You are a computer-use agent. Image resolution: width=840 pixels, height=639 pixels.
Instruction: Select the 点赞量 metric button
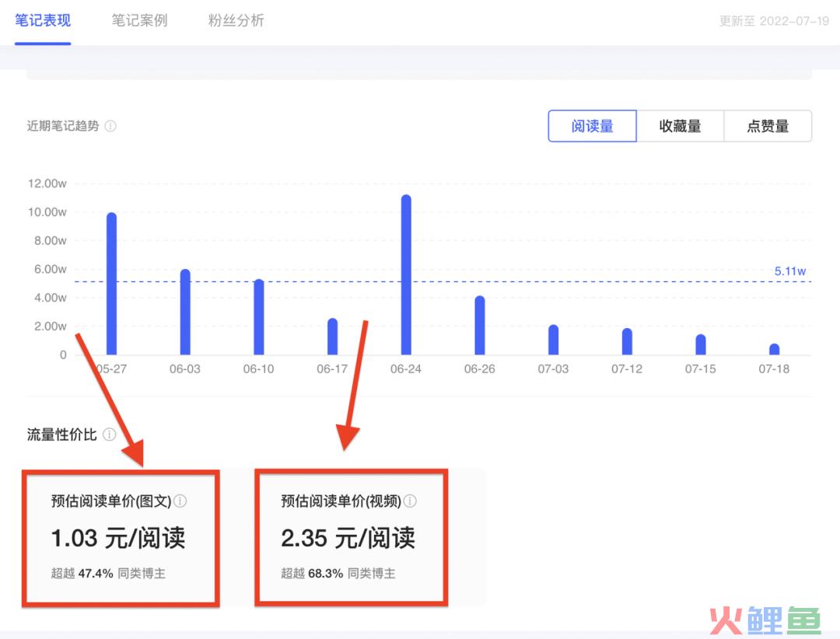[x=768, y=127]
